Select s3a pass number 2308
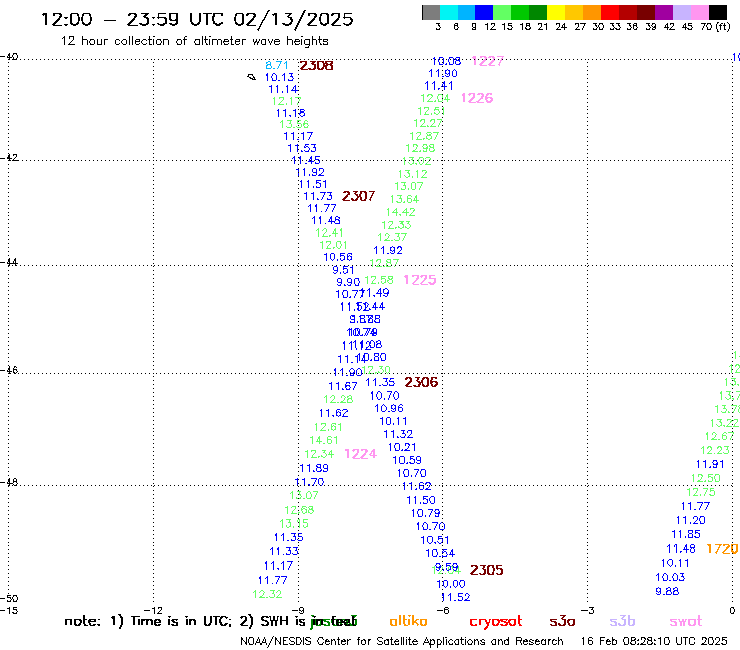The width and height of the screenshot is (740, 650). pos(316,66)
